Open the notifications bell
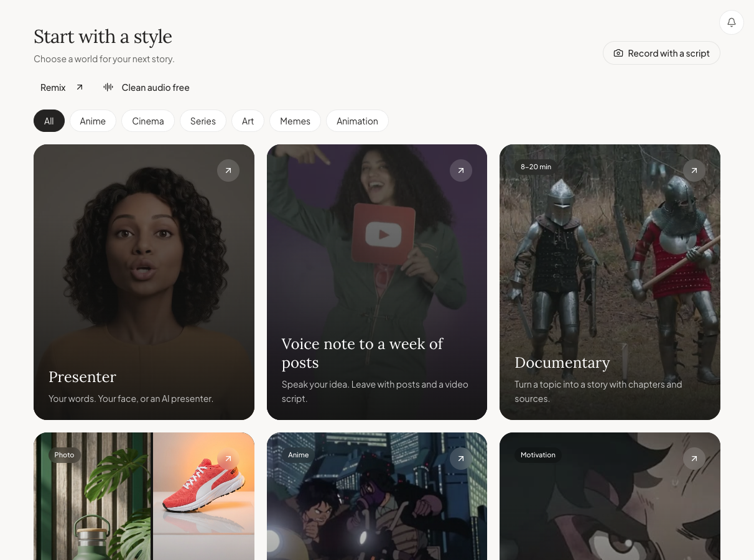Viewport: 754px width, 560px height. pos(732,22)
